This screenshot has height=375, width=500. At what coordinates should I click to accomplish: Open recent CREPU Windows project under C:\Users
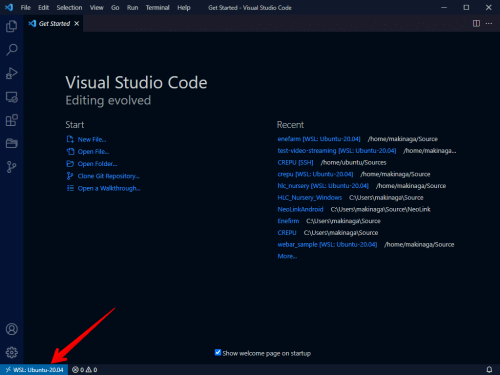coord(287,233)
